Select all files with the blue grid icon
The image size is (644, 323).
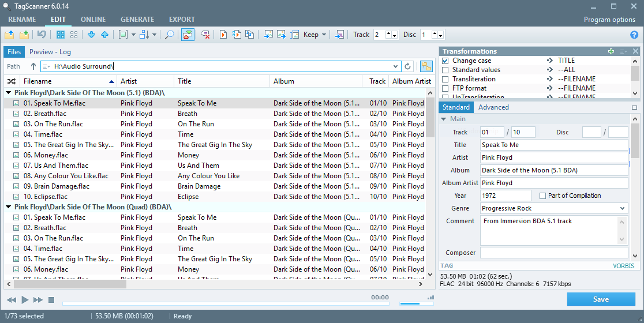pos(61,35)
